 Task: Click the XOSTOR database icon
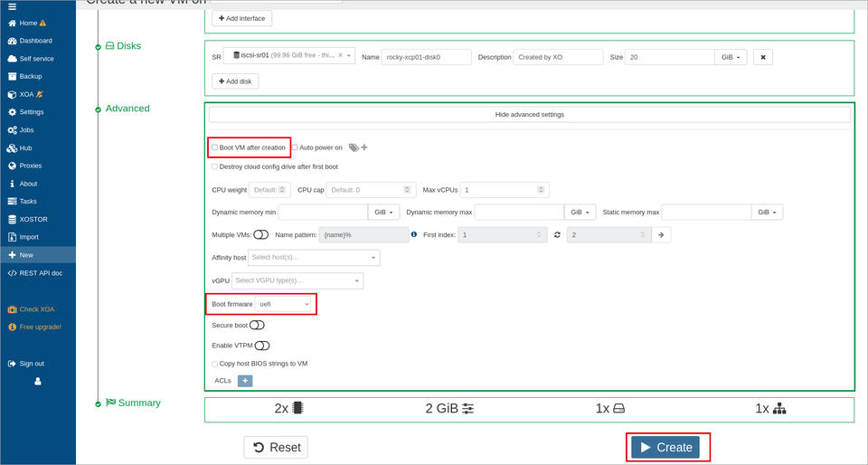coord(12,219)
